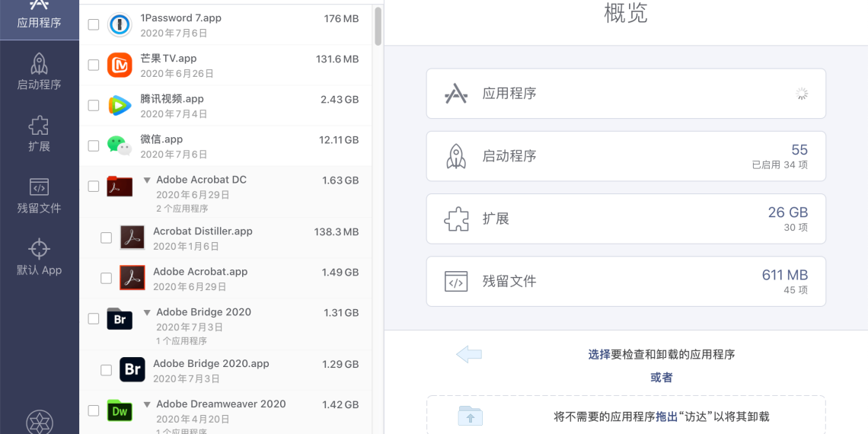
Task: Select the 腾讯视频 app icon
Action: click(x=120, y=106)
